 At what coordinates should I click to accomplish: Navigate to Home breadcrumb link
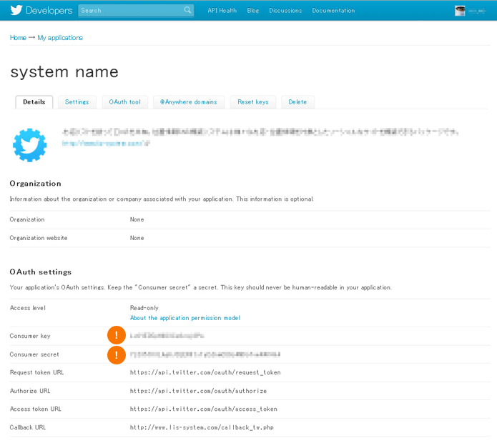18,38
